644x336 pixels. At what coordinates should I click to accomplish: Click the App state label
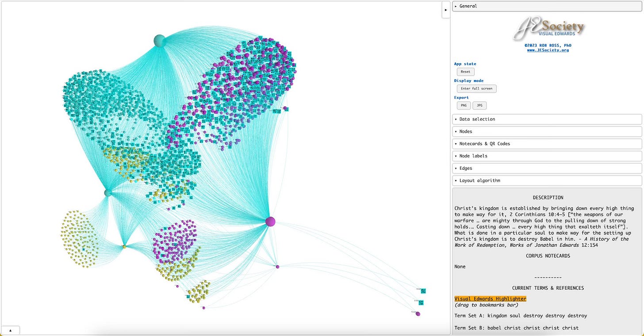pos(465,64)
